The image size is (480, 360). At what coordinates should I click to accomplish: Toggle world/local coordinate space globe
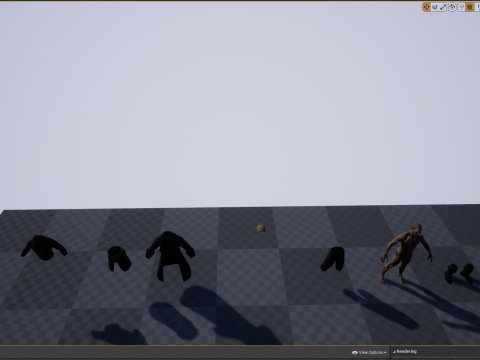[x=452, y=7]
